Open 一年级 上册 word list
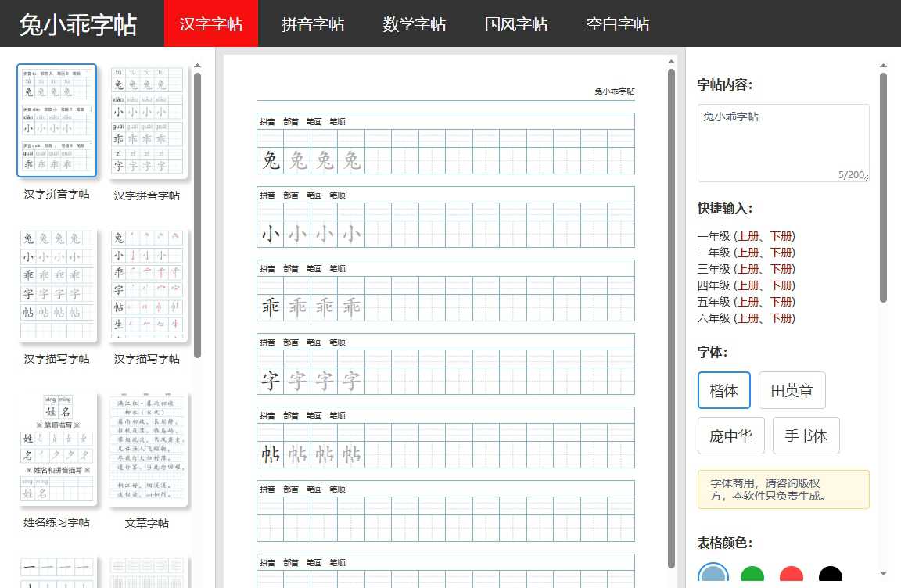Viewport: 901px width, 588px height. 749,235
